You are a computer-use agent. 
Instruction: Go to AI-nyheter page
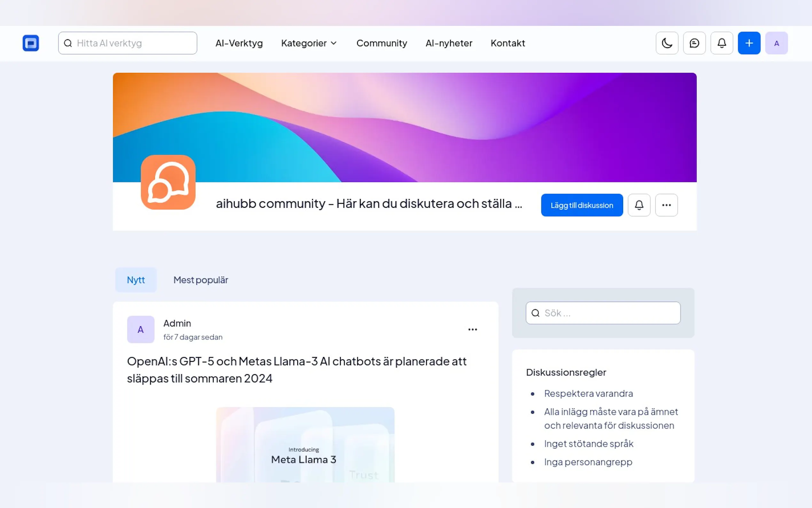click(449, 43)
